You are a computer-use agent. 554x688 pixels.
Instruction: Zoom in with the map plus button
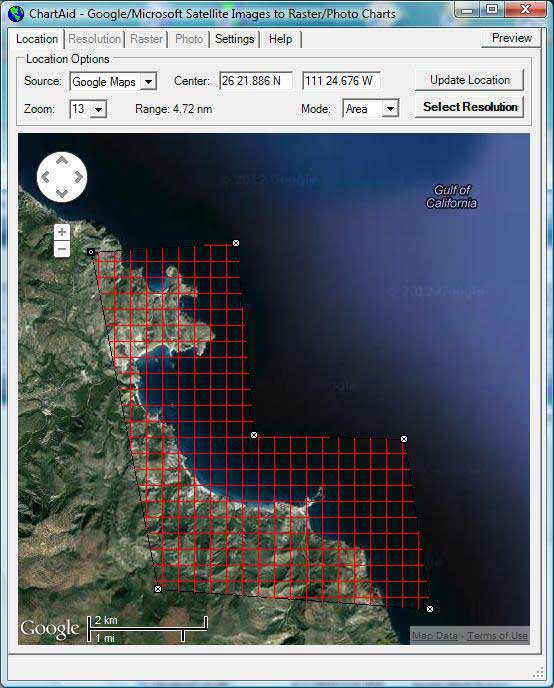tap(62, 232)
